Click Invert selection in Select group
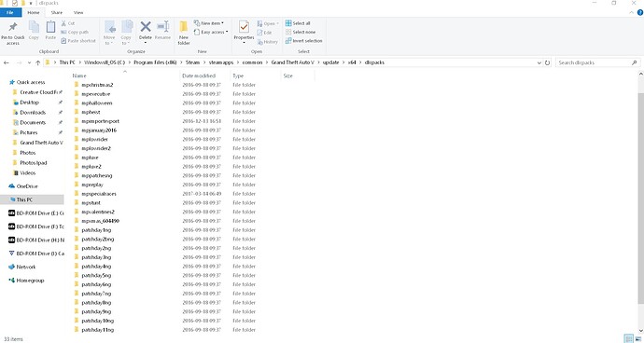The width and height of the screenshot is (644, 343). point(303,41)
